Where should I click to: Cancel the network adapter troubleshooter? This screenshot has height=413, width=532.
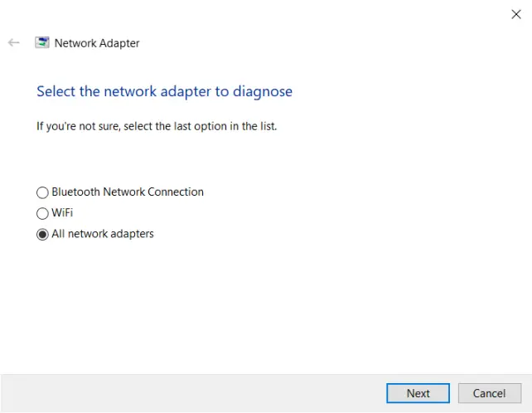click(x=488, y=393)
